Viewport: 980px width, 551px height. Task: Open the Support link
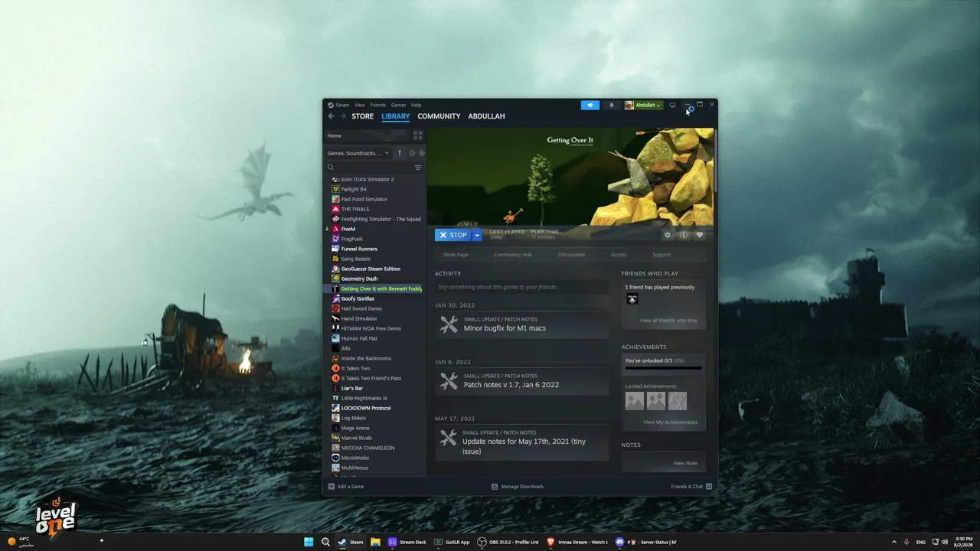tap(661, 255)
